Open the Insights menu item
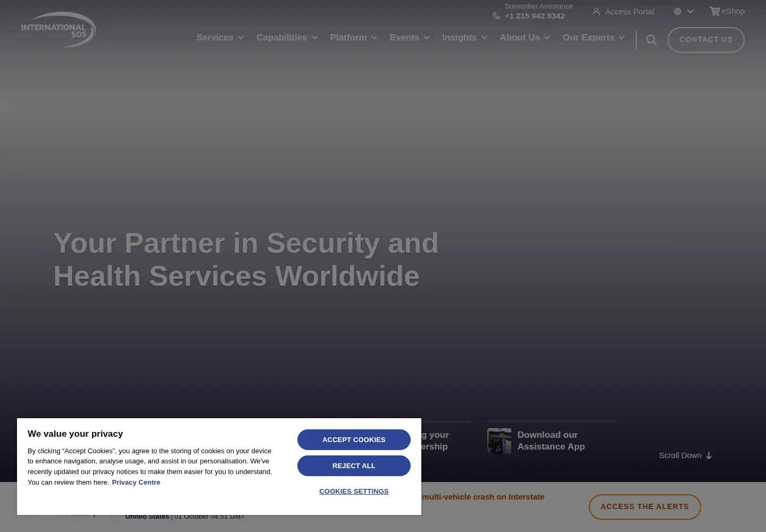The height and width of the screenshot is (532, 766). coord(459,38)
